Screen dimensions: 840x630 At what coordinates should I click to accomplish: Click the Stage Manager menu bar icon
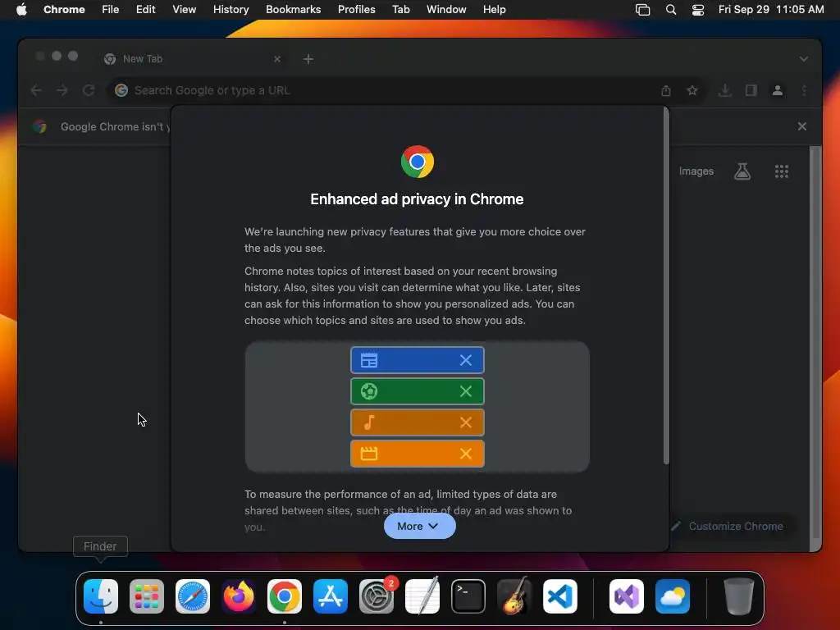click(x=642, y=9)
